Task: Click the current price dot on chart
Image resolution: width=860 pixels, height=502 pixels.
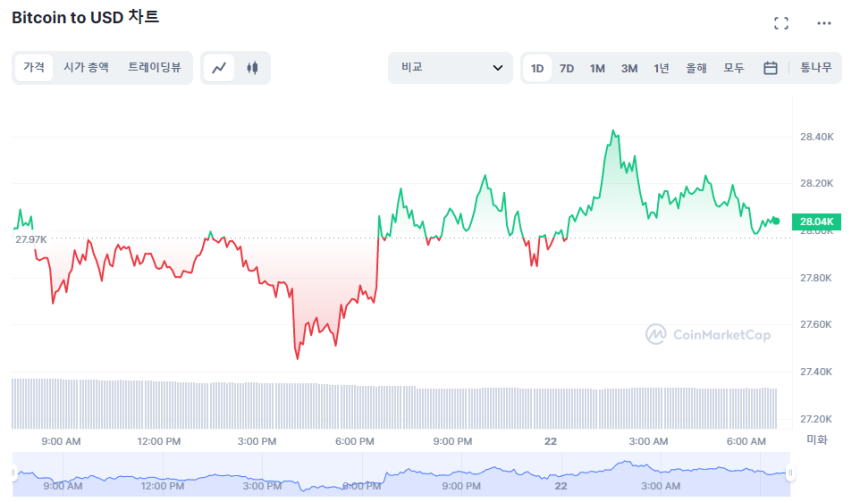Action: 777,221
